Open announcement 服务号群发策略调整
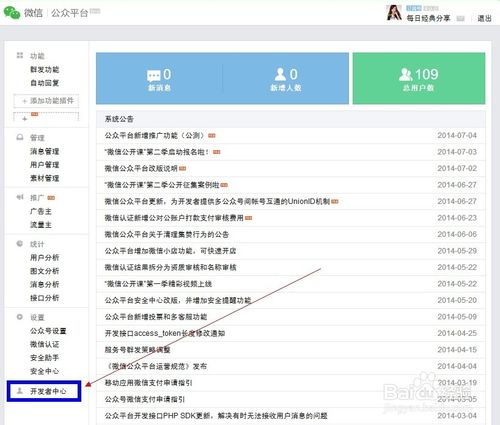Screen dimensions: 500x425 point(137,350)
